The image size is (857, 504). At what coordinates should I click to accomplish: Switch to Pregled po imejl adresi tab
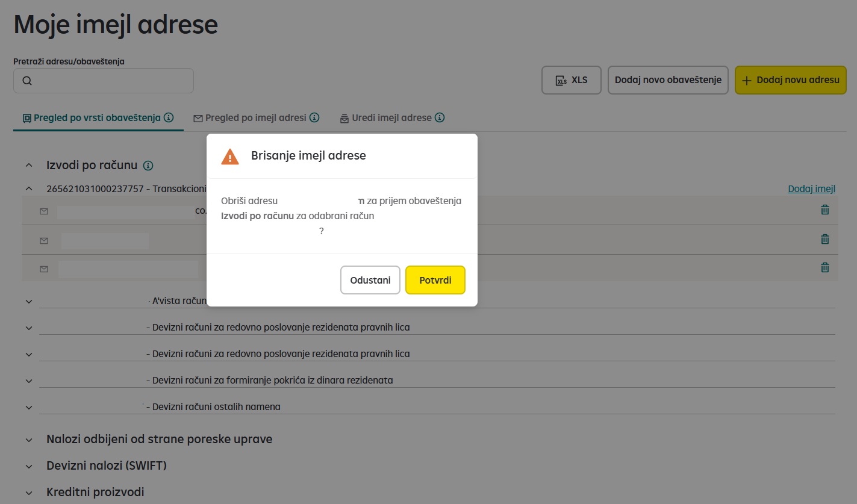point(256,117)
